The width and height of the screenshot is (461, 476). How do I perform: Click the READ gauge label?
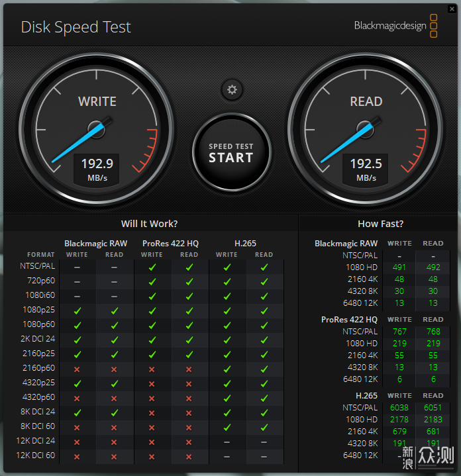(x=366, y=102)
